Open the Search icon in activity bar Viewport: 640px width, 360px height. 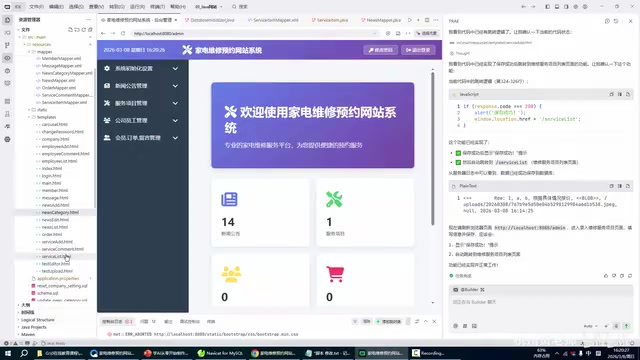tap(7, 32)
